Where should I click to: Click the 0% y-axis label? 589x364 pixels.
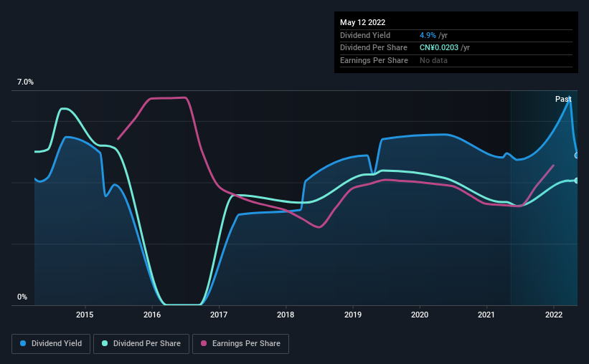pos(22,297)
